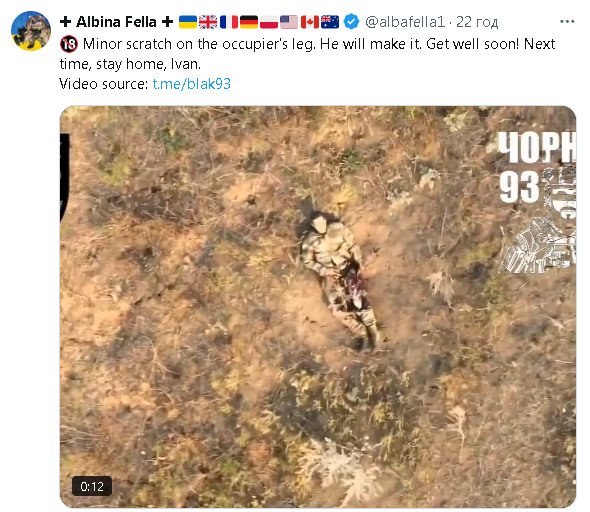This screenshot has height=512, width=590.
Task: Click the black emblem on video's left edge
Action: [x=64, y=178]
